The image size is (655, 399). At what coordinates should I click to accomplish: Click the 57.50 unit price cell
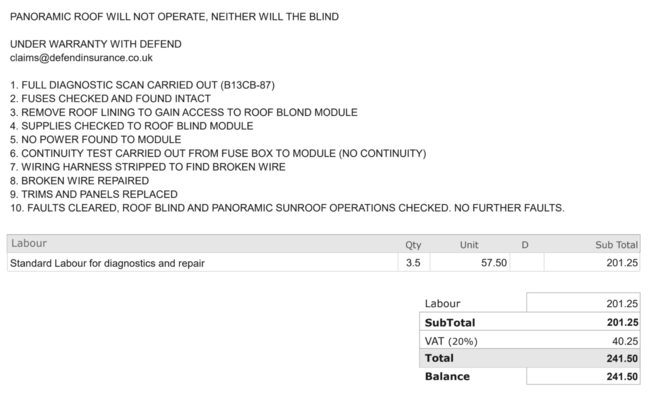tap(470, 263)
